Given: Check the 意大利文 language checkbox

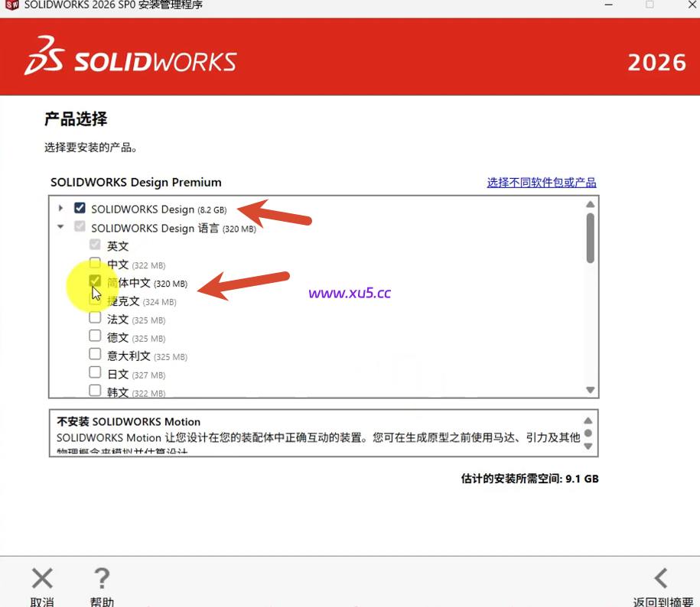Looking at the screenshot, I should pyautogui.click(x=95, y=355).
